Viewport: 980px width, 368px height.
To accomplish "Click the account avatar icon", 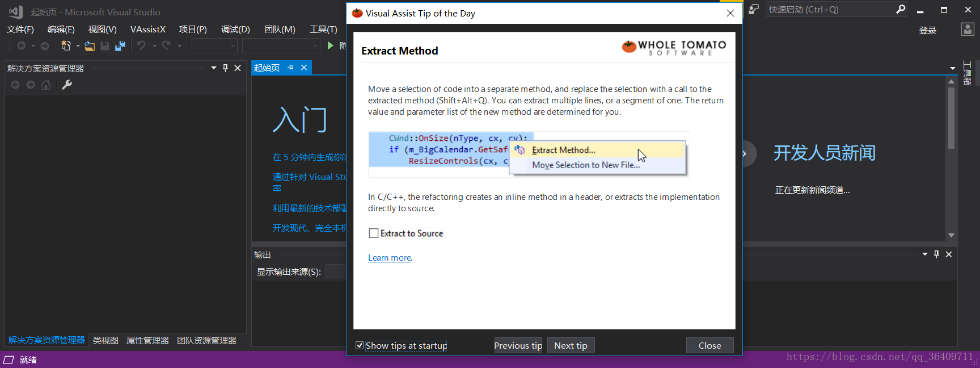I will pyautogui.click(x=968, y=30).
